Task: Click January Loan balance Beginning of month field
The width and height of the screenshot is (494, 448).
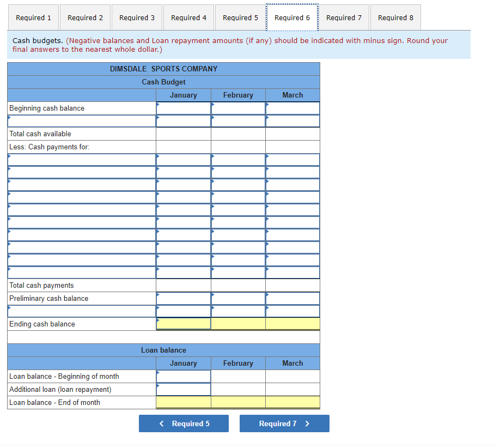Action: (184, 377)
